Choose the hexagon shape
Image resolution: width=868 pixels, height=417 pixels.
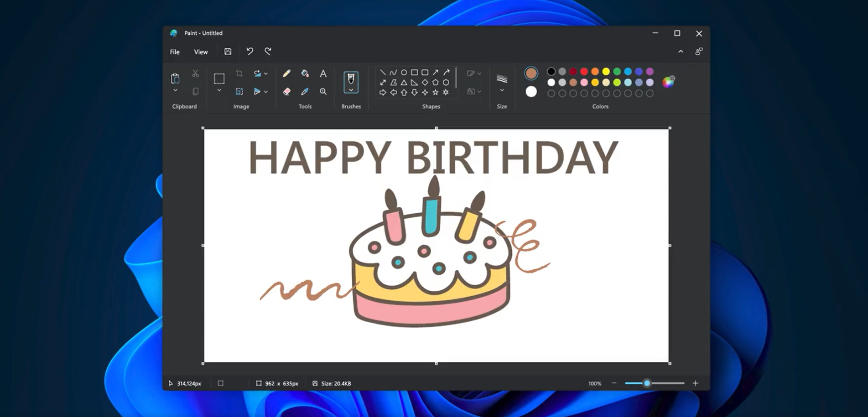click(446, 82)
